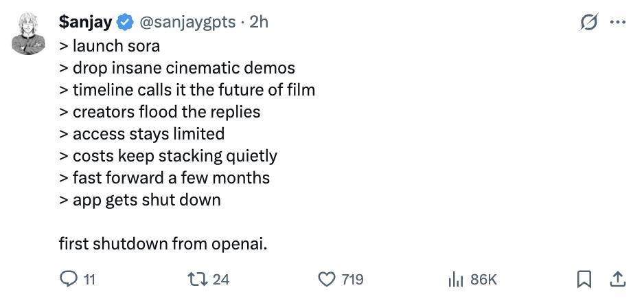Image resolution: width=644 pixels, height=301 pixels.
Task: Open the three-dot more options menu
Action: [617, 23]
